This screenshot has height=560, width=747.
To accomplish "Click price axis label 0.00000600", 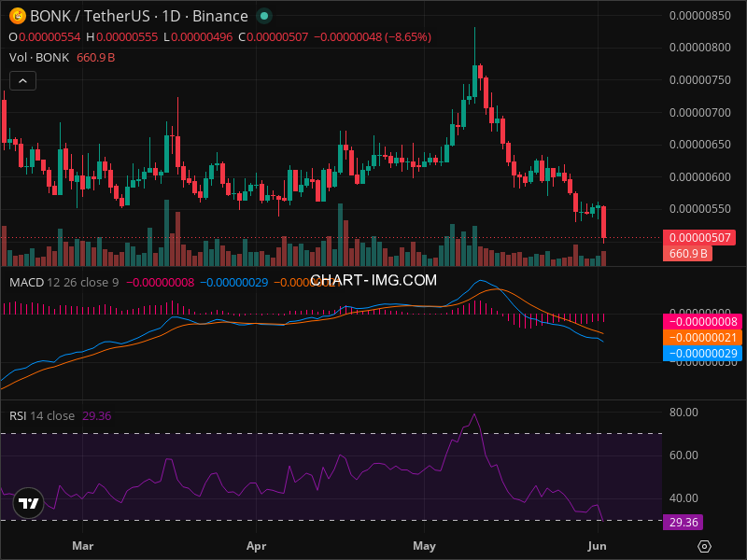I will [699, 176].
